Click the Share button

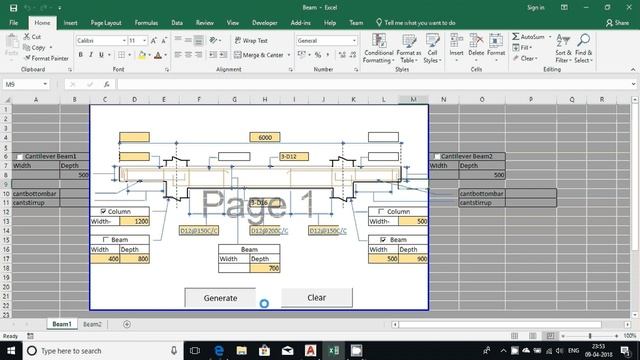[x=617, y=23]
